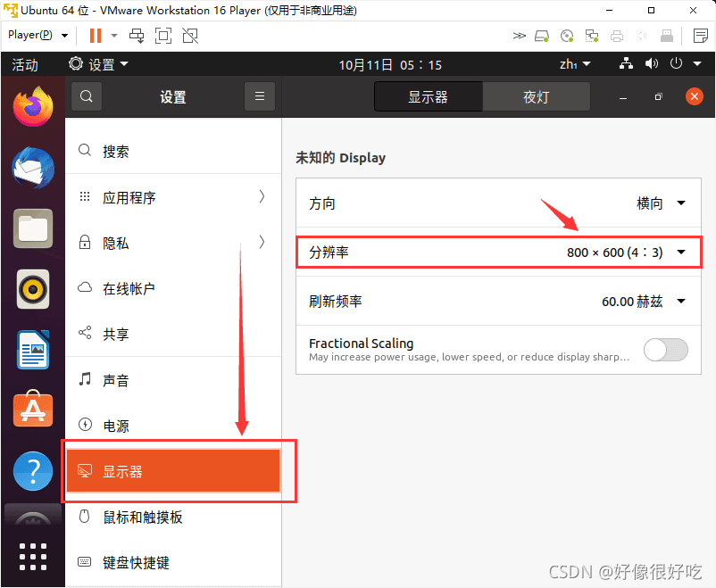Screen dimensions: 716x588
Task: Open the zh input source dropdown
Action: [x=575, y=64]
